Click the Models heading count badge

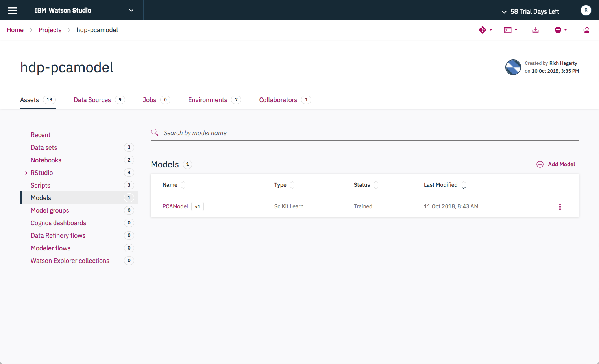click(x=188, y=164)
